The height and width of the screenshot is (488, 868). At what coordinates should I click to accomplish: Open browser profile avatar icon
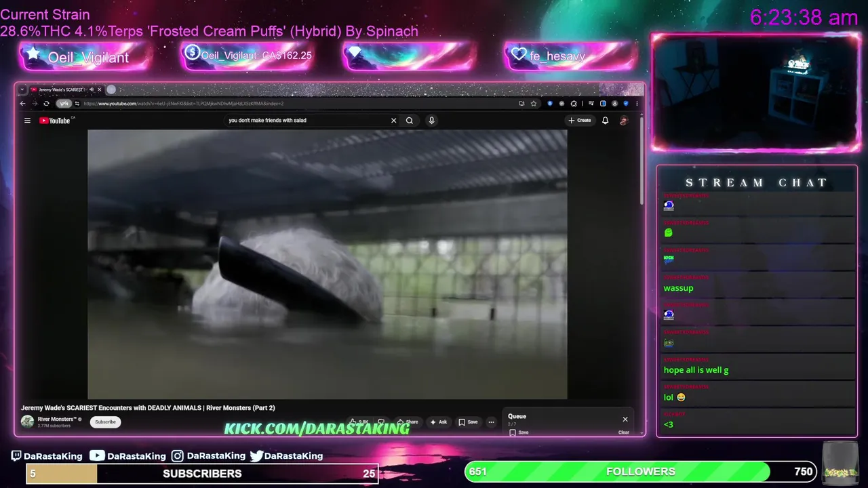click(614, 104)
